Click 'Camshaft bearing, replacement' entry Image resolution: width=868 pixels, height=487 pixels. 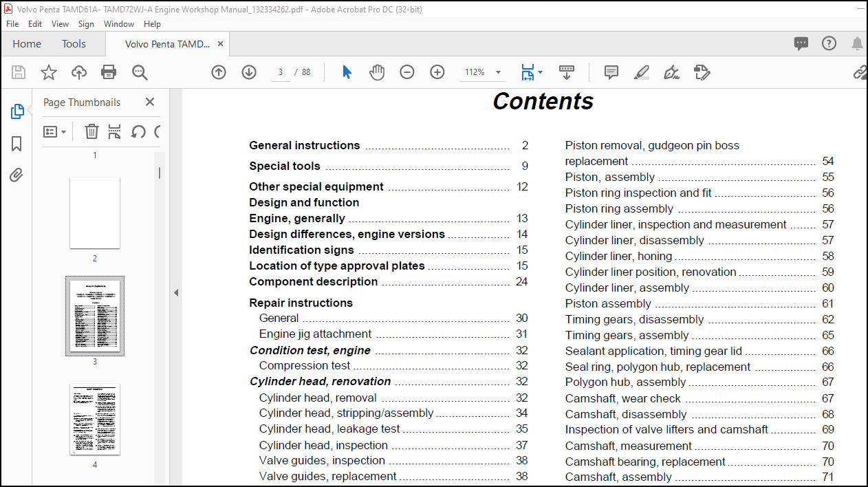699,462
